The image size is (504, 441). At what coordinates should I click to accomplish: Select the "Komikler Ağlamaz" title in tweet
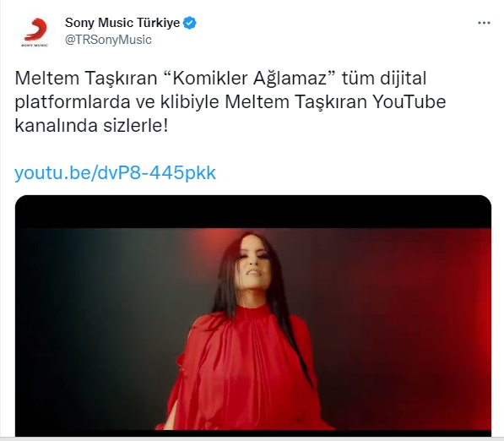(x=252, y=79)
